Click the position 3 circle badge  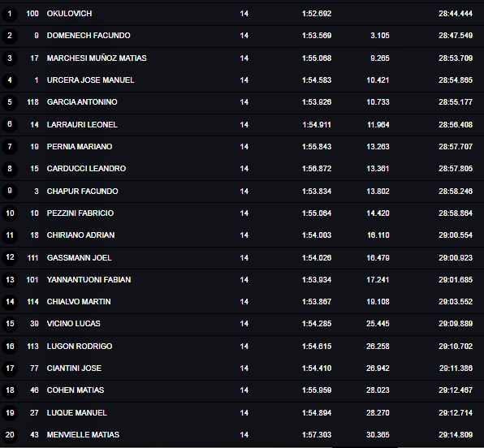pyautogui.click(x=10, y=58)
